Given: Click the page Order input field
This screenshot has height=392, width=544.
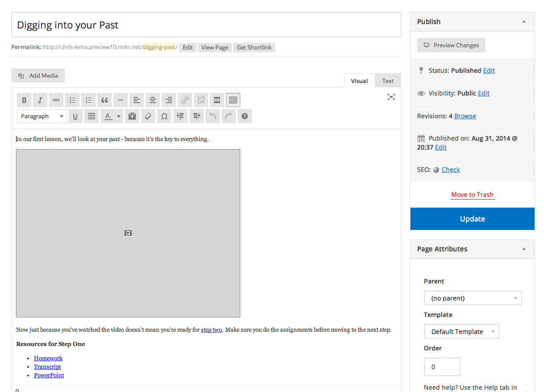Looking at the screenshot, I should pyautogui.click(x=442, y=367).
